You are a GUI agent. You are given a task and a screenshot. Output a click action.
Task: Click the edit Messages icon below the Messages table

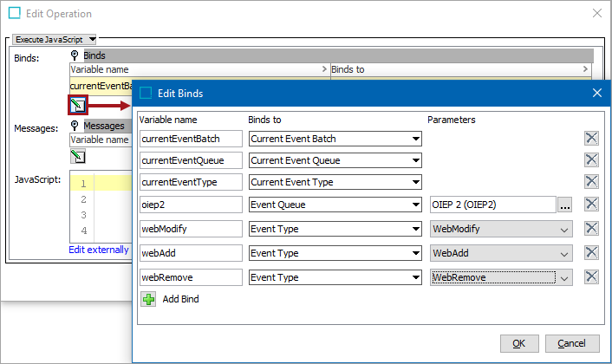pos(79,156)
